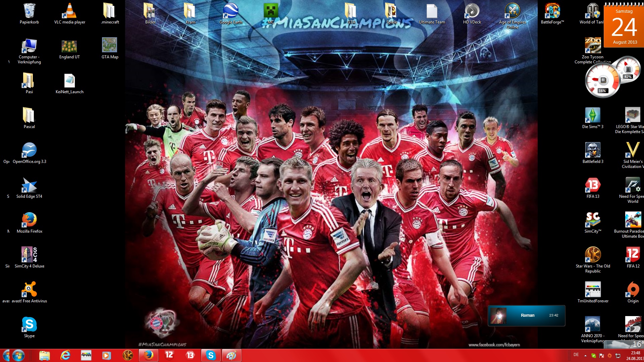Start Solid Edge ST4 shortcut
644x362 pixels.
29,185
